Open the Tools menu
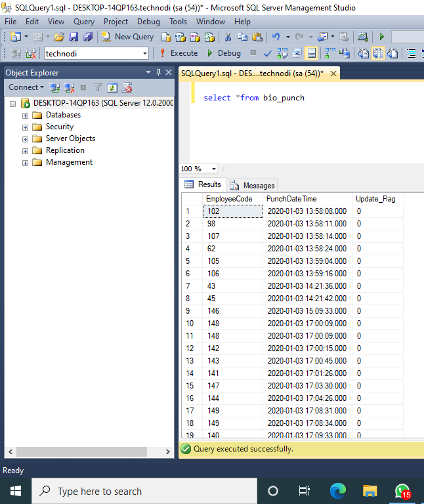This screenshot has height=504, width=424. pyautogui.click(x=178, y=22)
